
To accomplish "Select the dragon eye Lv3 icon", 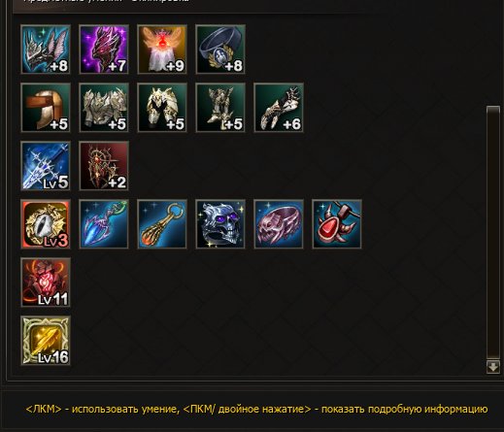I will coord(46,224).
